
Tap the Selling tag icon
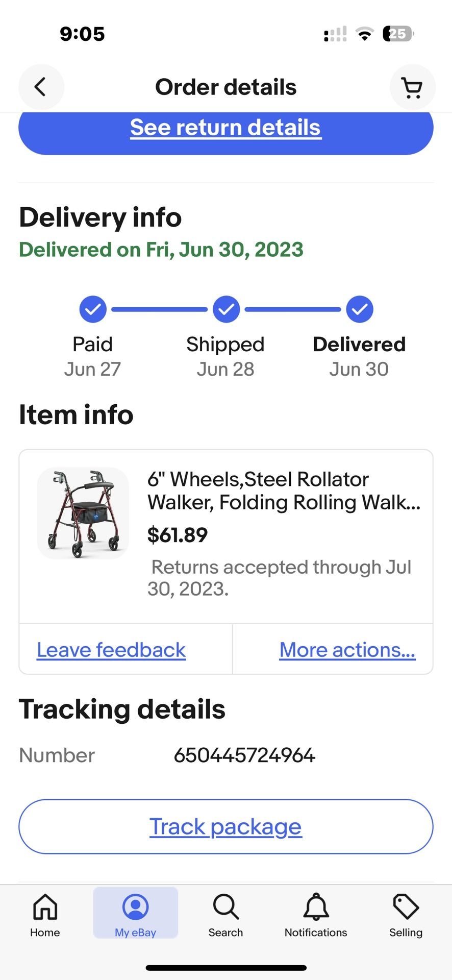pos(406,908)
